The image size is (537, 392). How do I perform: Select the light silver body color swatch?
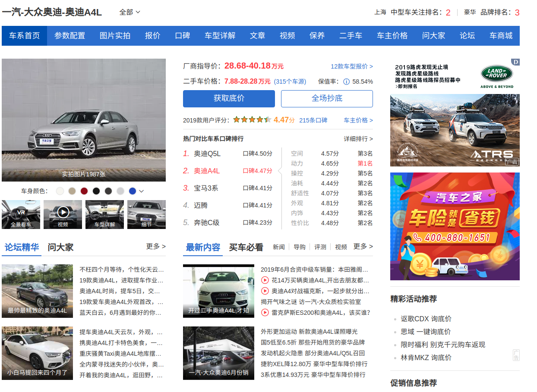pos(120,191)
